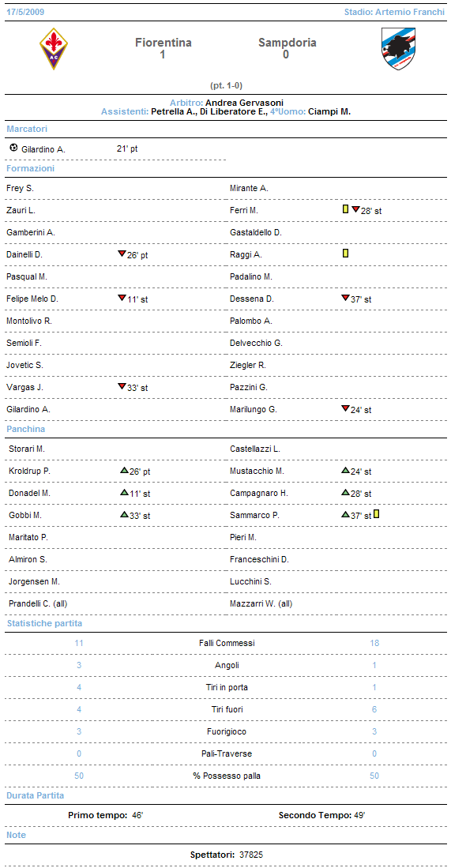Click Raggi A.'s yellow card icon
451x868 pixels.
345,254
